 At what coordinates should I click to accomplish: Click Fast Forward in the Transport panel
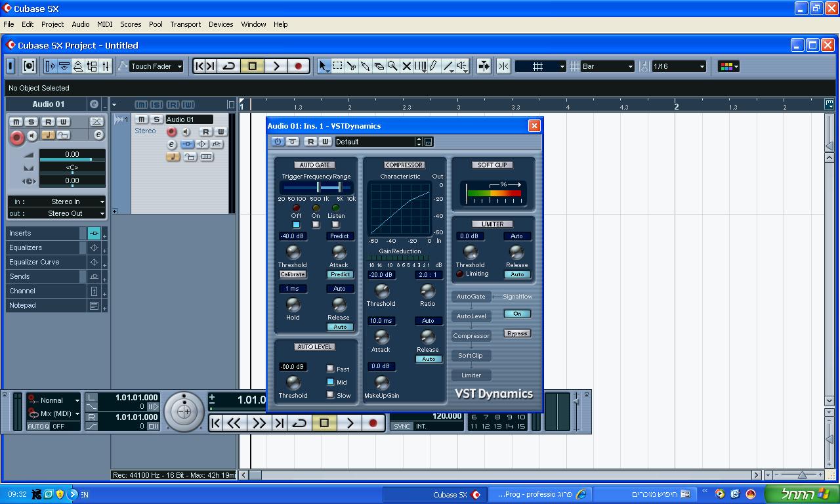pyautogui.click(x=259, y=423)
